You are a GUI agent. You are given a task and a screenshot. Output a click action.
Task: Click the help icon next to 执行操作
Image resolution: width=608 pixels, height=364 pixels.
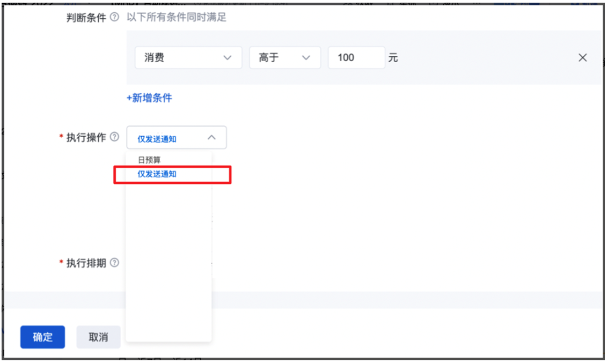116,137
